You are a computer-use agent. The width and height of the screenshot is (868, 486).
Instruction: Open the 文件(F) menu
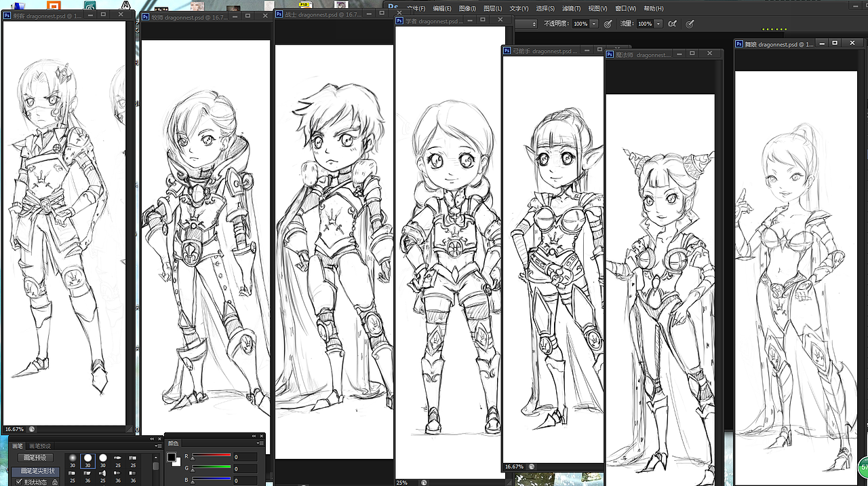pos(416,8)
